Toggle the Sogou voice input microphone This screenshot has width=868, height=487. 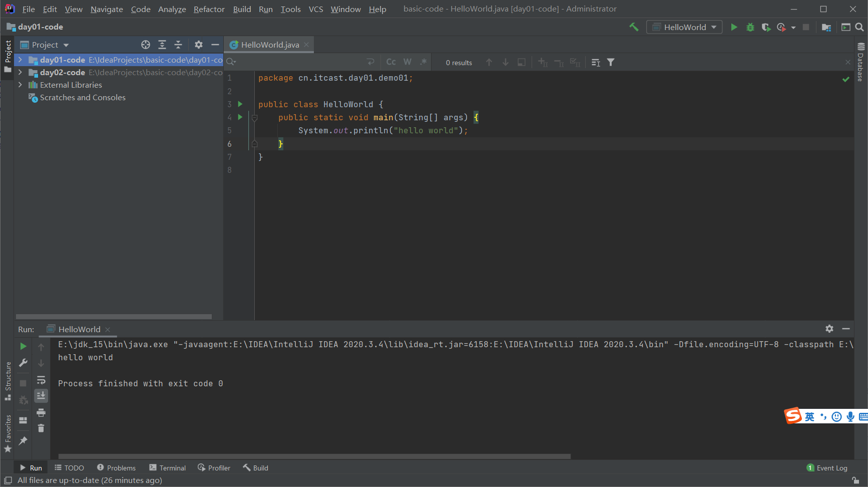pos(850,417)
